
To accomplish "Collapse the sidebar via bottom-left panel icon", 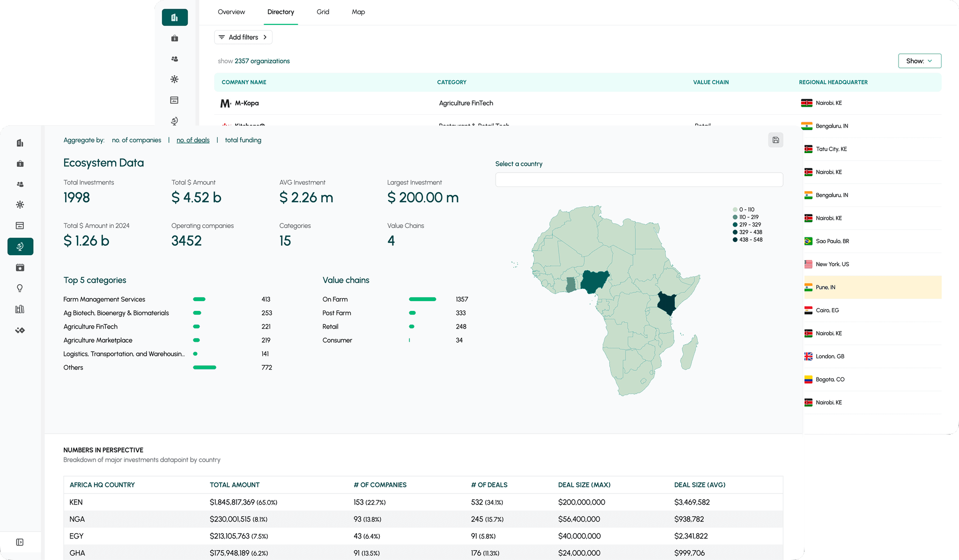I will [x=20, y=542].
